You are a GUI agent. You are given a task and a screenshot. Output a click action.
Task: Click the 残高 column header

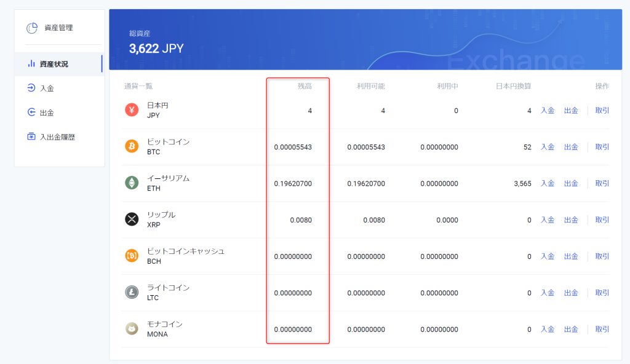[x=305, y=86]
